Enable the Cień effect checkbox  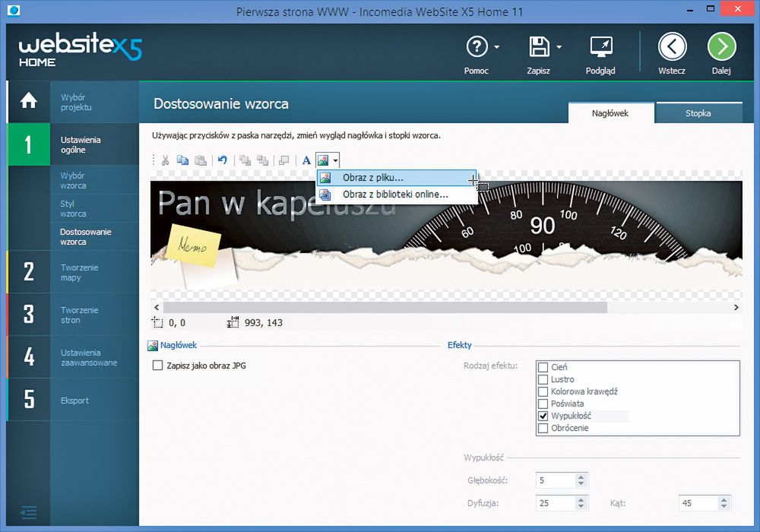tap(543, 367)
